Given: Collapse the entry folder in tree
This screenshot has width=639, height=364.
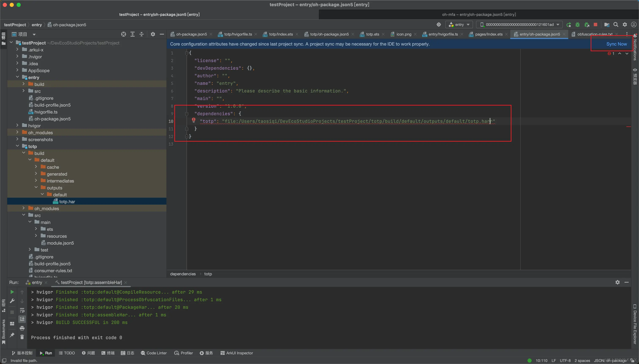Looking at the screenshot, I should 17,77.
